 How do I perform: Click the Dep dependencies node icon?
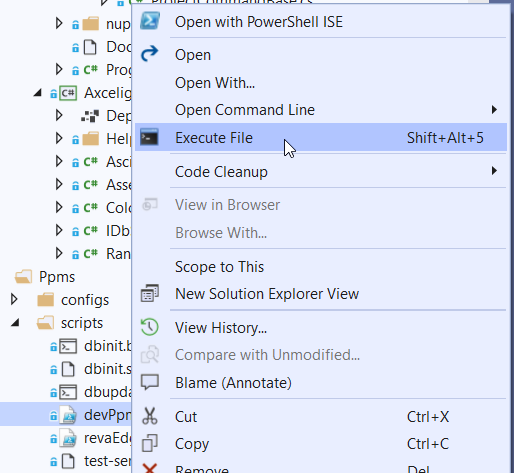pos(90,116)
